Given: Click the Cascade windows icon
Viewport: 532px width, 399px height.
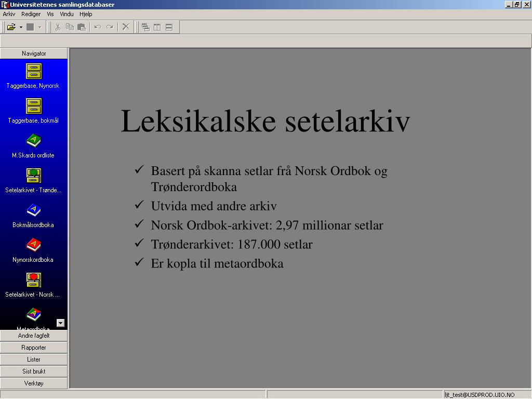Looking at the screenshot, I should pos(145,28).
